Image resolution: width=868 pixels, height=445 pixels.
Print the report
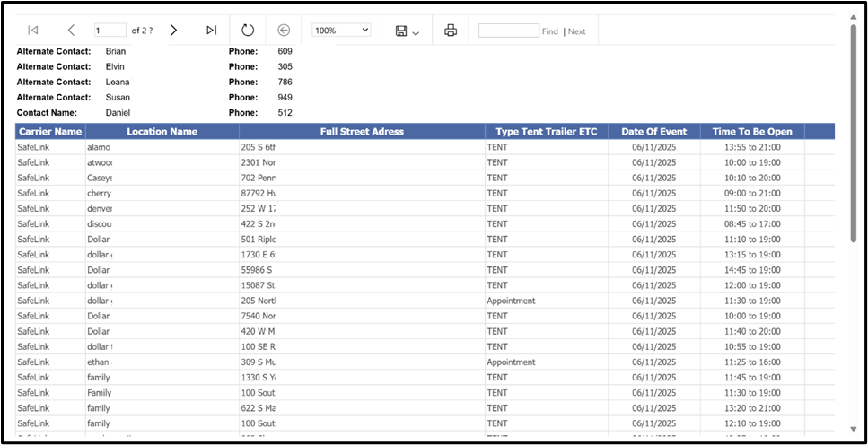(x=452, y=31)
